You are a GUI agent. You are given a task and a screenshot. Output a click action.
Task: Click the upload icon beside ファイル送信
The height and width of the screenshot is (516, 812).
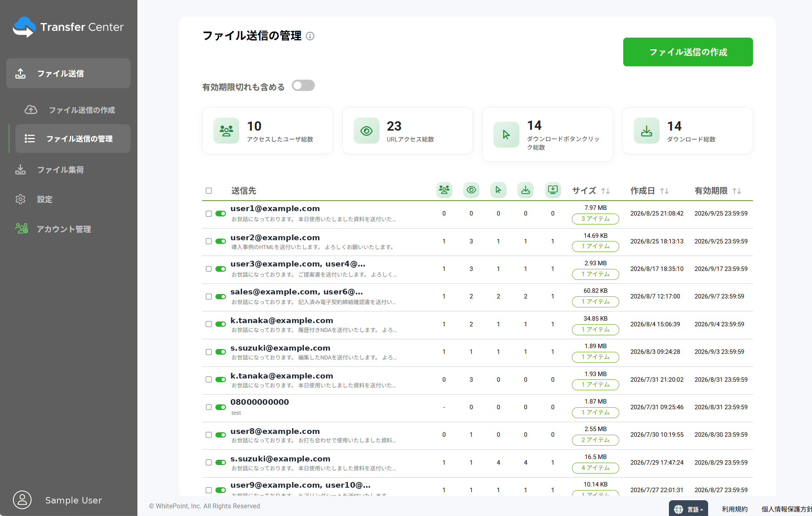click(x=21, y=73)
